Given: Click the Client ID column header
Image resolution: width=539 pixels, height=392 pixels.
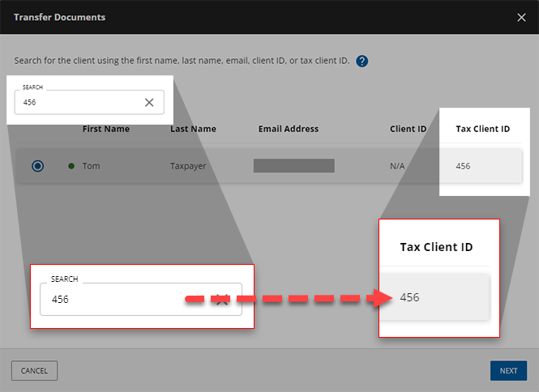Looking at the screenshot, I should click(408, 129).
